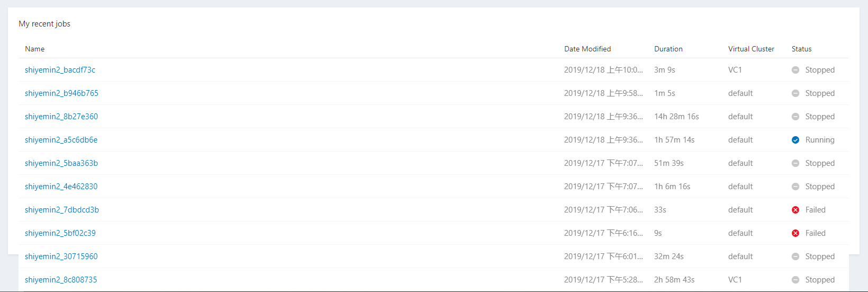
Task: Click date modified of shiyemin2_5bf02c39
Action: (603, 233)
